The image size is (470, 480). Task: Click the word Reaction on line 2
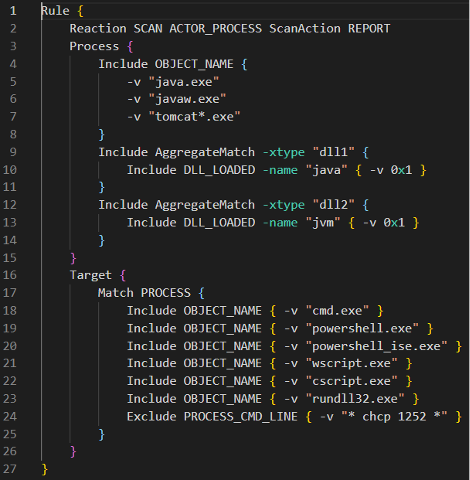pyautogui.click(x=98, y=29)
